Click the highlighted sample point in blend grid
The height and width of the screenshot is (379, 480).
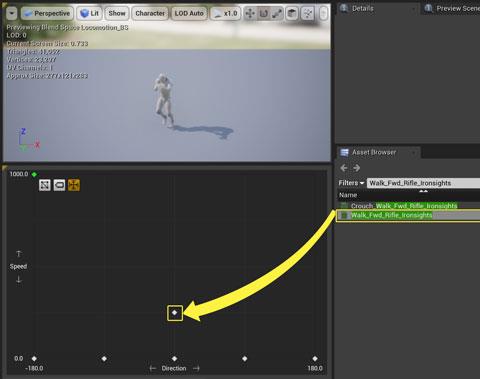point(175,313)
